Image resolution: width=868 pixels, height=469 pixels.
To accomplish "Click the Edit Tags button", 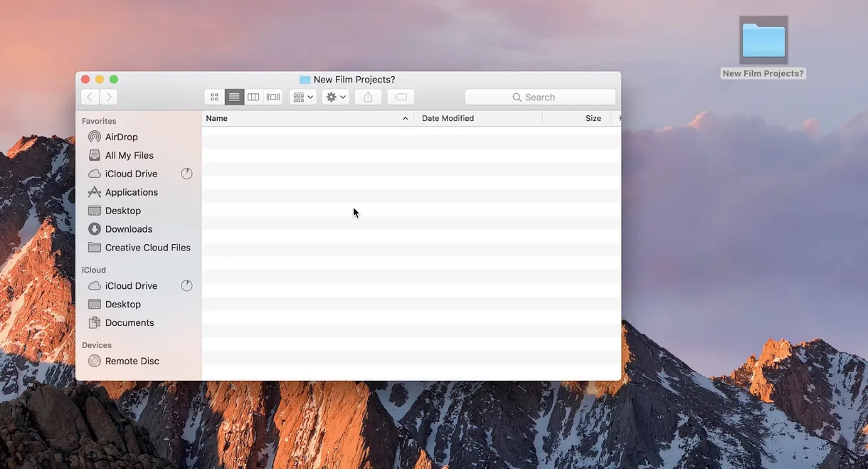I will click(x=401, y=97).
